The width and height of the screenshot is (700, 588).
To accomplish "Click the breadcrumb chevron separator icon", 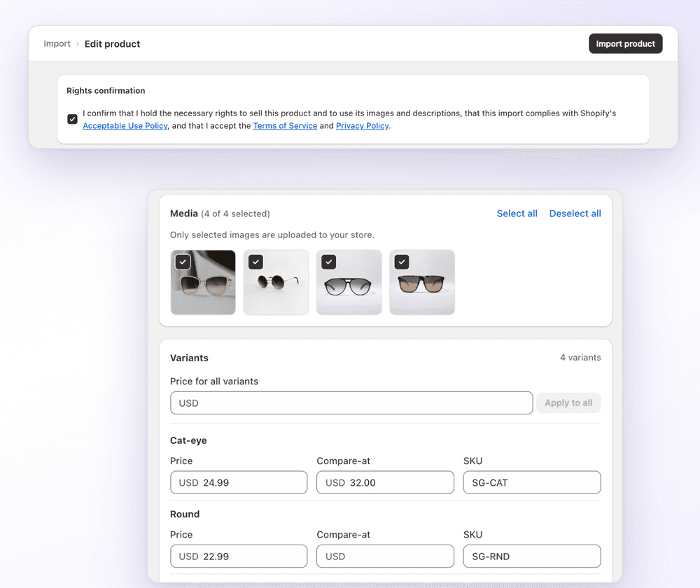I will click(77, 44).
